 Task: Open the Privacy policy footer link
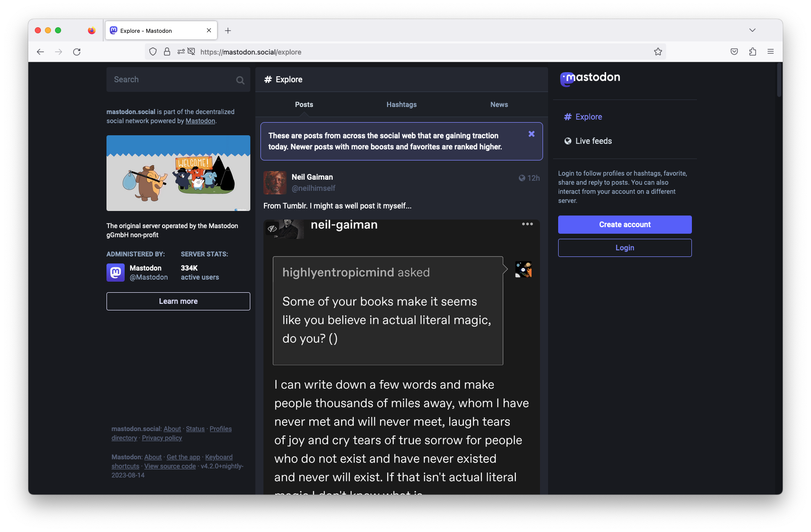(162, 438)
